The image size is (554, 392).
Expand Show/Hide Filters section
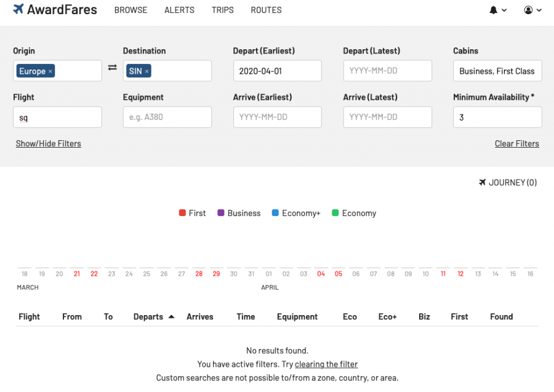tap(49, 143)
